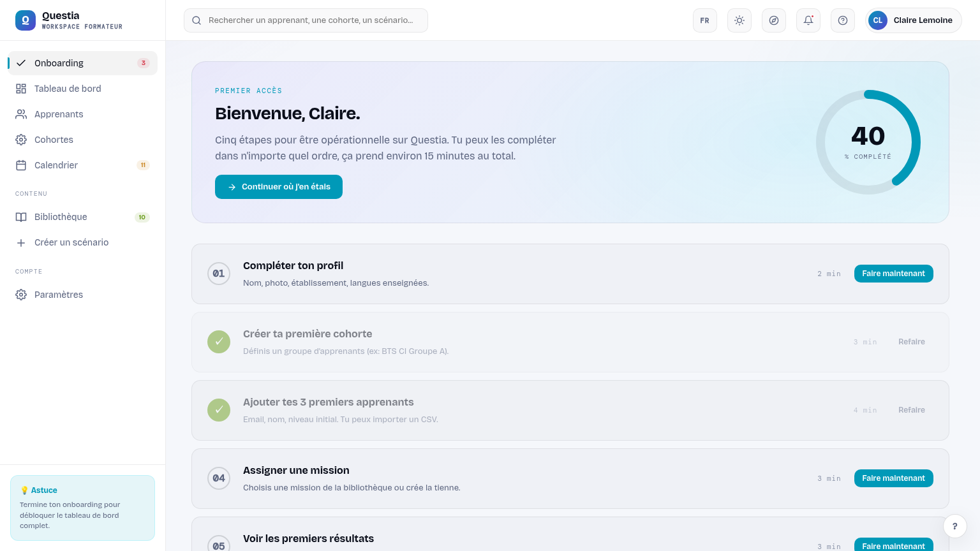Click the plus icon for Créer un scénario
This screenshot has width=980, height=551.
[21, 242]
